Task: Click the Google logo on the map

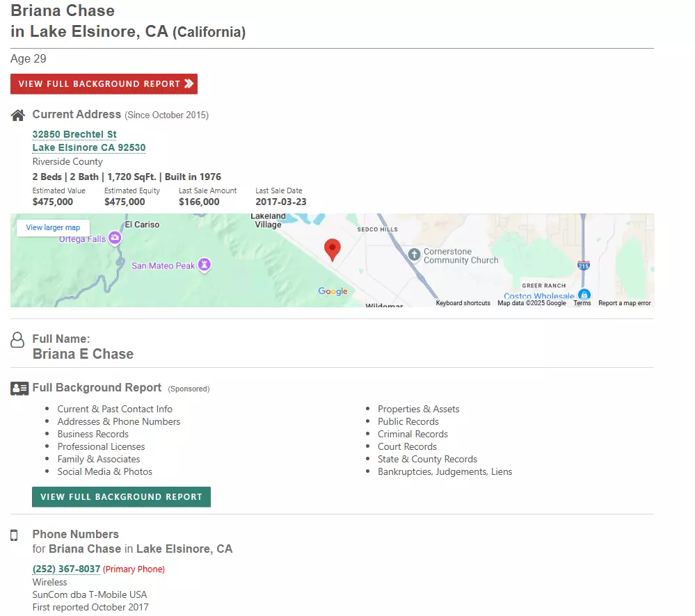Action: coord(333,291)
